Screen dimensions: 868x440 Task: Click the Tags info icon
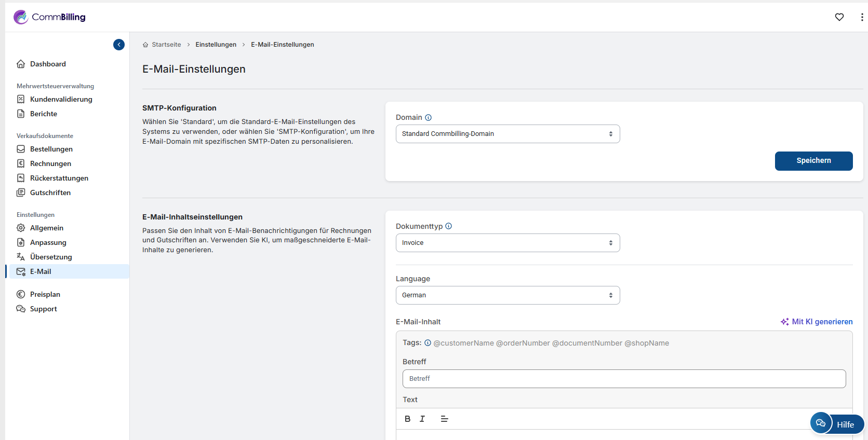pos(428,343)
